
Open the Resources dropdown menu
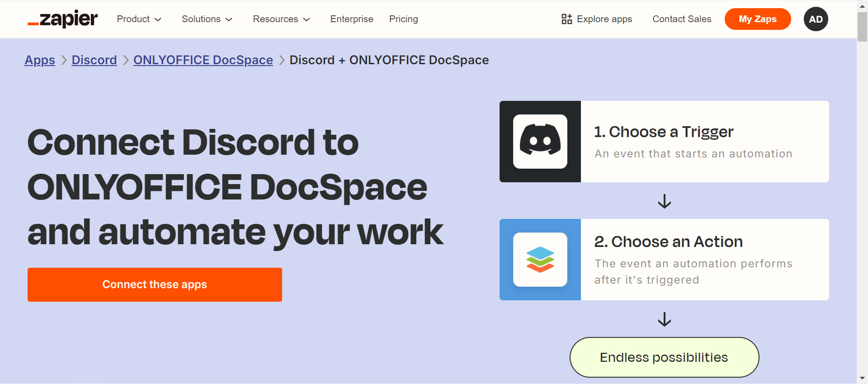(x=281, y=19)
